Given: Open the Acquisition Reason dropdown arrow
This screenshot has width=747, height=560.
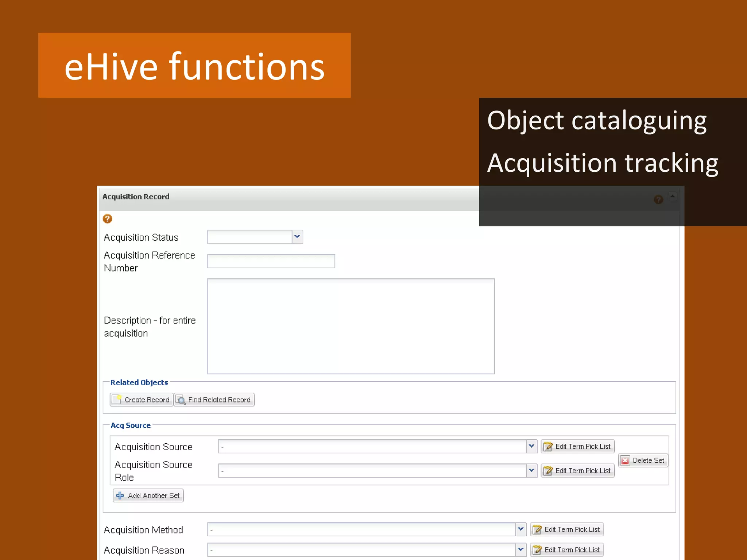Looking at the screenshot, I should tap(520, 549).
